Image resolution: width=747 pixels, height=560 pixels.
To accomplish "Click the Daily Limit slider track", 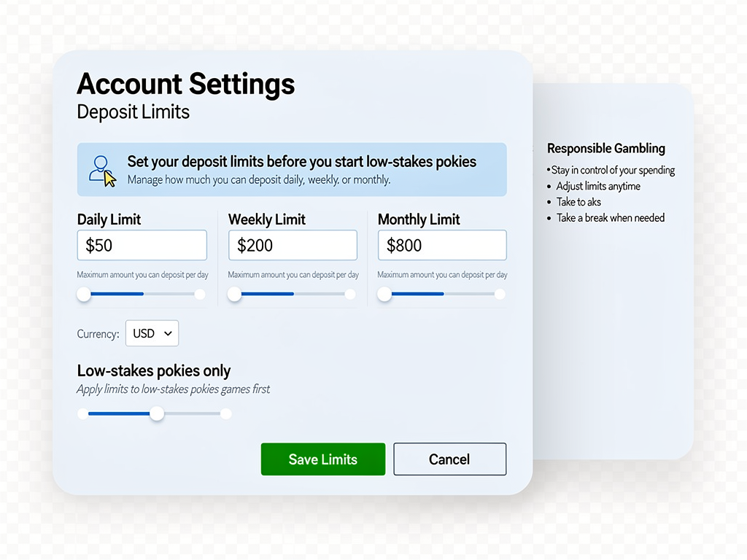I will [x=142, y=295].
